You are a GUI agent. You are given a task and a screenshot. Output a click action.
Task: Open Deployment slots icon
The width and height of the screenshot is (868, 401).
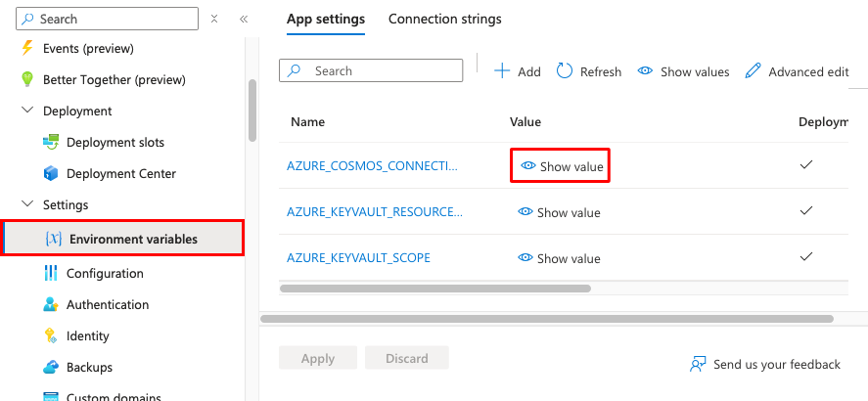click(51, 142)
